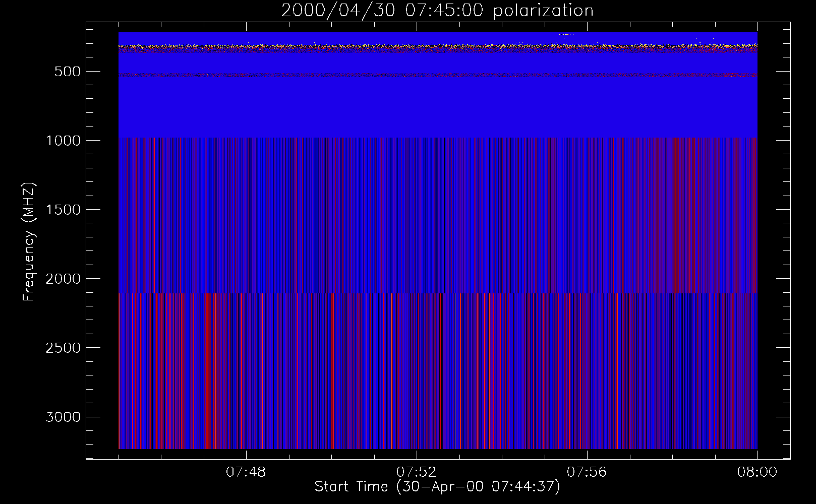Select the 07:52 time tick label
Image resolution: width=816 pixels, height=504 pixels.
[x=416, y=472]
